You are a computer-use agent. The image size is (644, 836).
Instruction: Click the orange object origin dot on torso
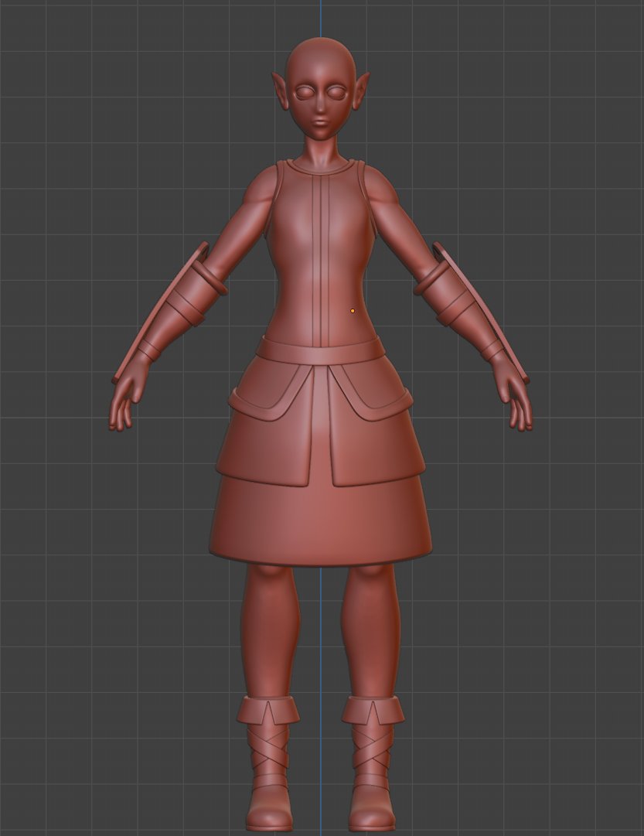tap(353, 310)
